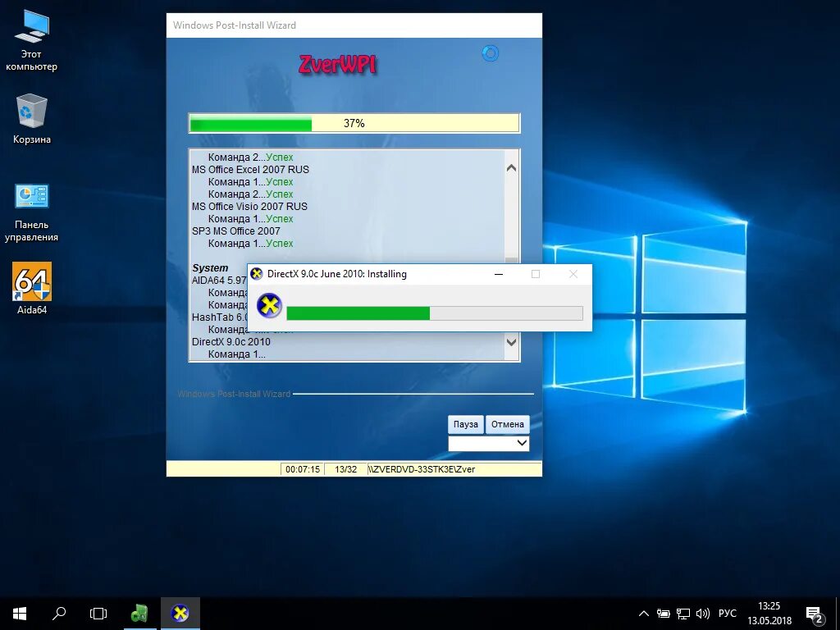Open the network tray icon
This screenshot has width=840, height=630.
pos(683,614)
